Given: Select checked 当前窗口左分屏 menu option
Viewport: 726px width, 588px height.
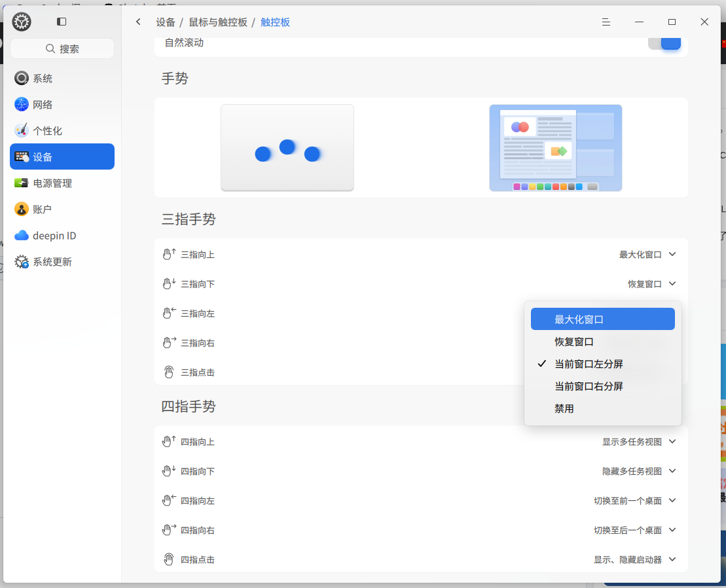Looking at the screenshot, I should [602, 364].
